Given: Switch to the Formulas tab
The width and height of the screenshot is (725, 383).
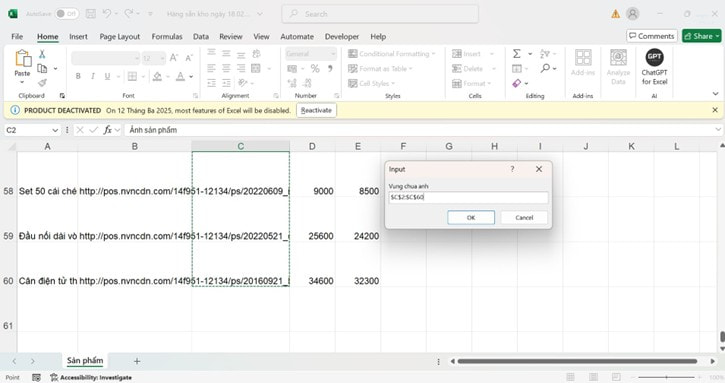Looking at the screenshot, I should point(167,37).
